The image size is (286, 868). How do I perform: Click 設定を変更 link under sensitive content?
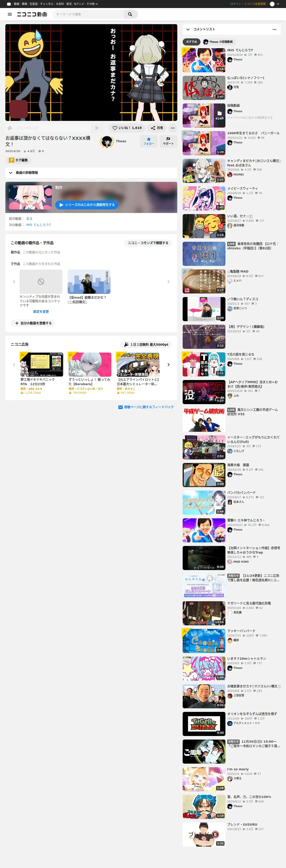(x=41, y=312)
